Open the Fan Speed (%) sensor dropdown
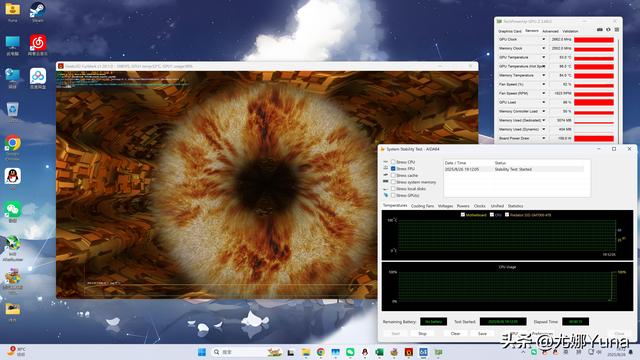640x360 pixels. point(544,84)
